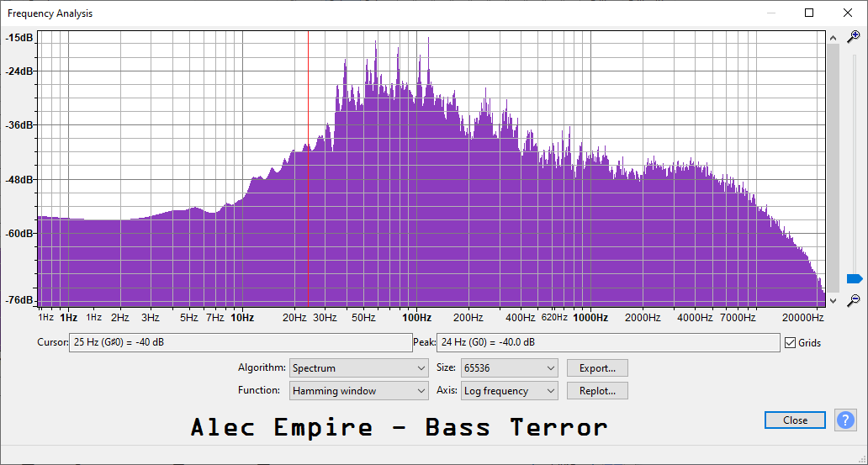Image resolution: width=868 pixels, height=465 pixels.
Task: Click the 200Hz label on frequency axis
Action: click(x=468, y=318)
